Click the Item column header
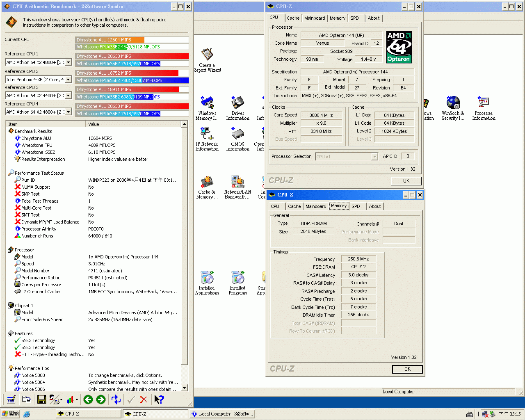Image resolution: width=525 pixels, height=420 pixels. [46, 124]
